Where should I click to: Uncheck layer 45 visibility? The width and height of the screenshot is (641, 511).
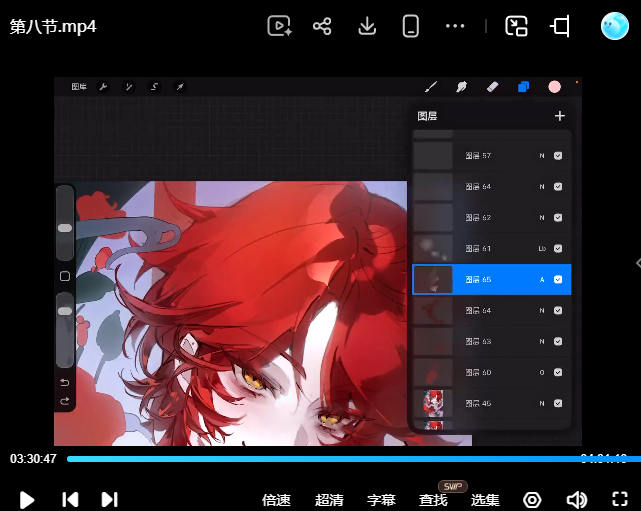[558, 403]
